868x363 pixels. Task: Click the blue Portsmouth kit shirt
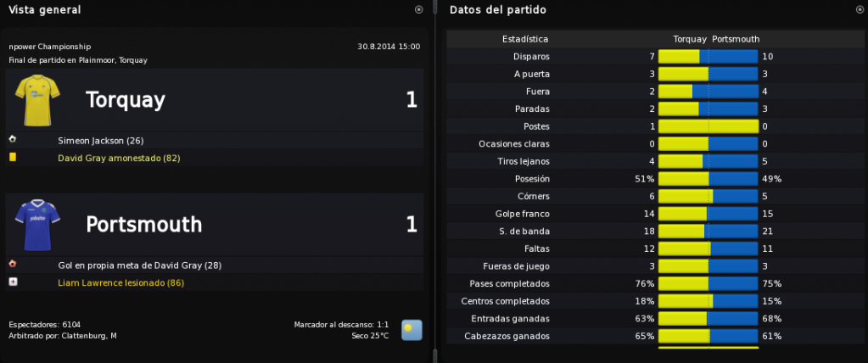coord(37,226)
